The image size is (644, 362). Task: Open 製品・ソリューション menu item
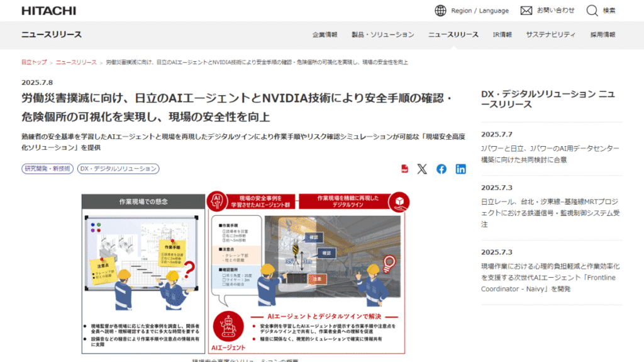pyautogui.click(x=383, y=35)
